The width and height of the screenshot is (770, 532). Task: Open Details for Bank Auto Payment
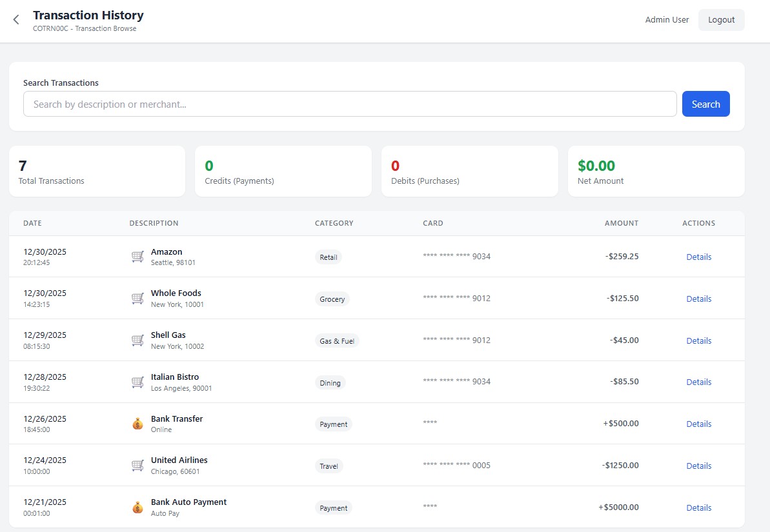(x=698, y=507)
